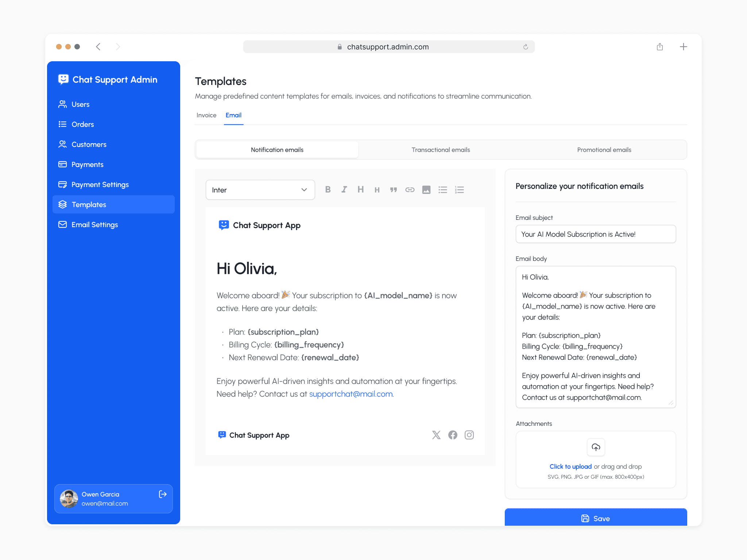Image resolution: width=747 pixels, height=560 pixels.
Task: Switch to the Invoice tab
Action: tap(206, 115)
